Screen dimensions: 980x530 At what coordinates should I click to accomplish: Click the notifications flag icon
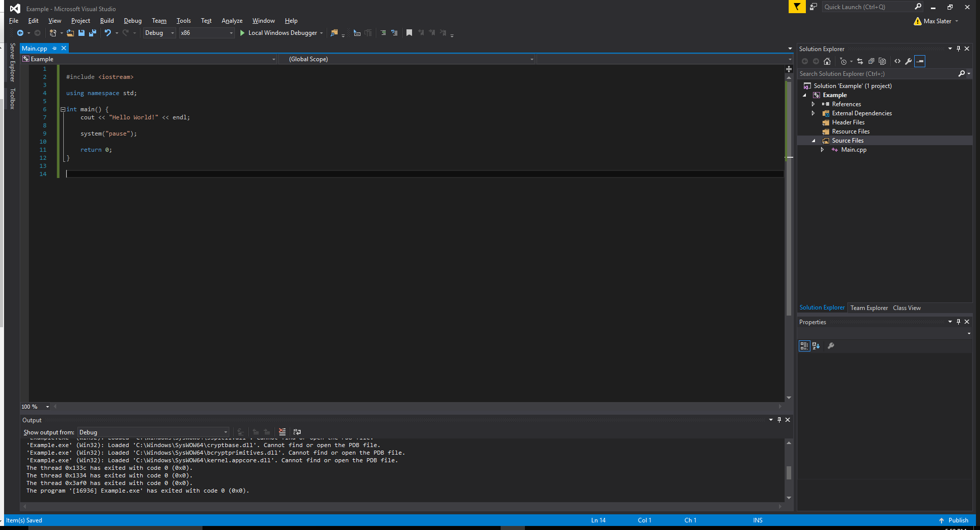[x=797, y=7]
